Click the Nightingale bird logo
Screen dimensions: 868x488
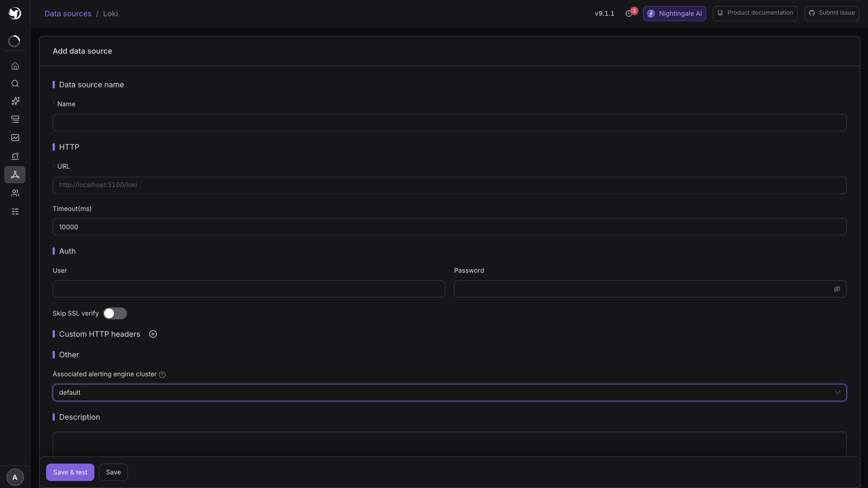[x=15, y=14]
